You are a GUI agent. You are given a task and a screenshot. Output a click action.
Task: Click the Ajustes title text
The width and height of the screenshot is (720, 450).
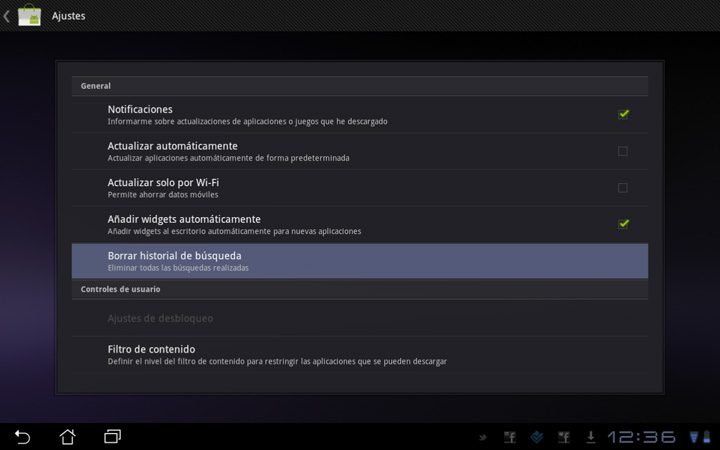coord(68,16)
